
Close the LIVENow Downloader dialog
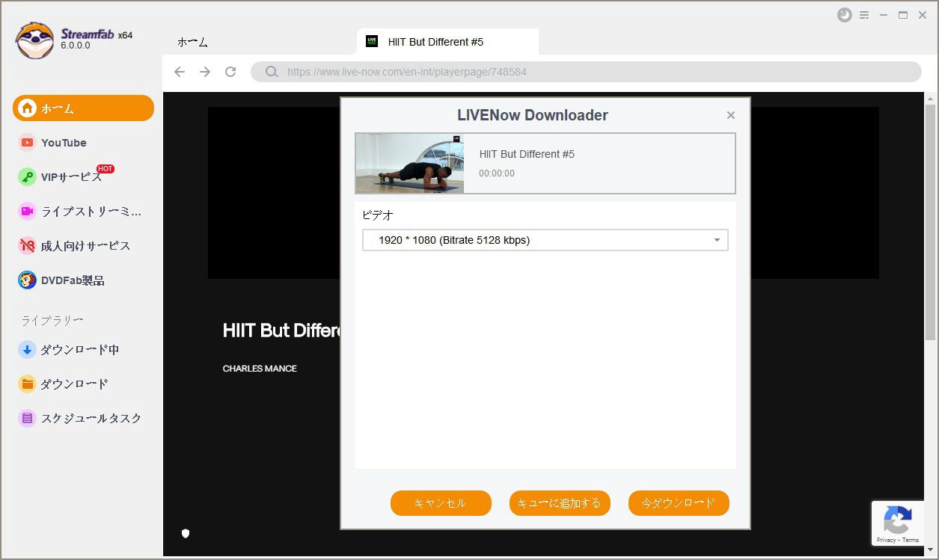[731, 115]
